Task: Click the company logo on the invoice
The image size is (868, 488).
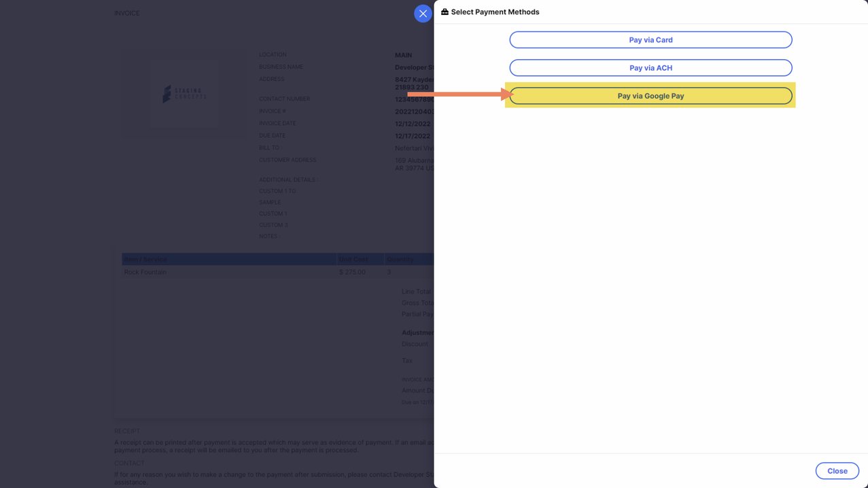Action: (x=184, y=94)
